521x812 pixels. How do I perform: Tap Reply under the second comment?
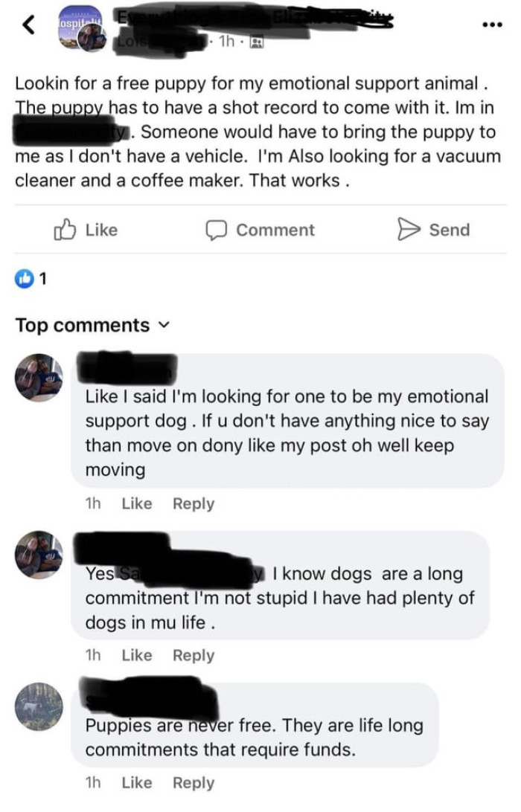(193, 655)
